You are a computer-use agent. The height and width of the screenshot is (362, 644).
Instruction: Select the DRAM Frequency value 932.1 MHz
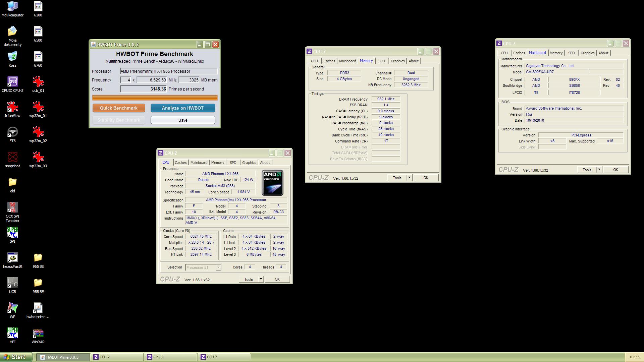pos(386,99)
